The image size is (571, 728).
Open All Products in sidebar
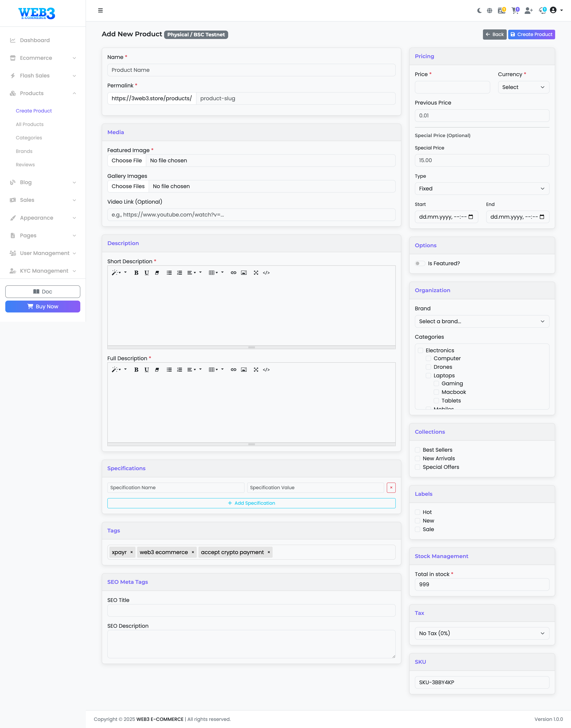pyautogui.click(x=30, y=124)
